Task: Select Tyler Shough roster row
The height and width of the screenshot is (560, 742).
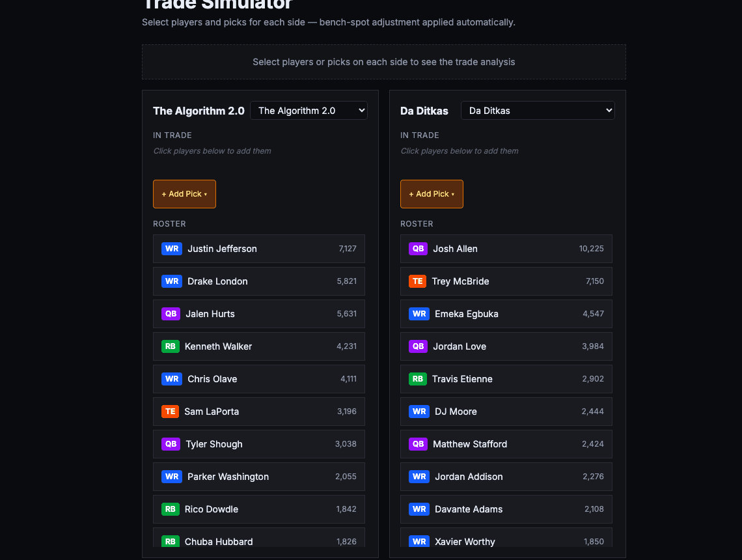Action: [x=259, y=444]
